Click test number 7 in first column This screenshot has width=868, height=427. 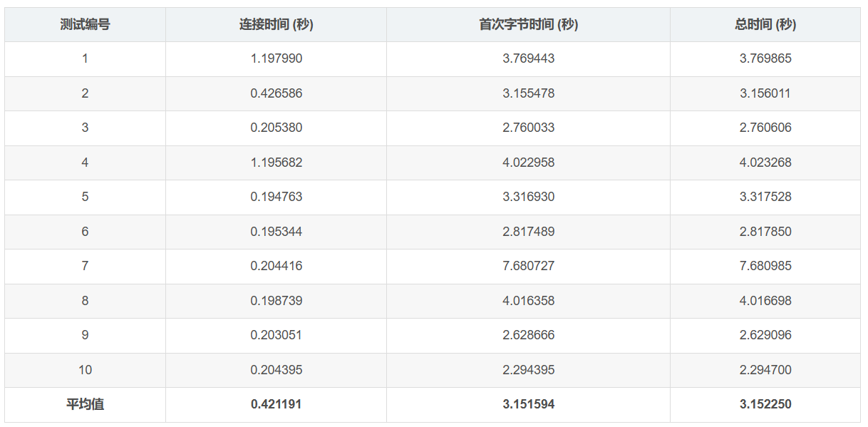pos(85,266)
